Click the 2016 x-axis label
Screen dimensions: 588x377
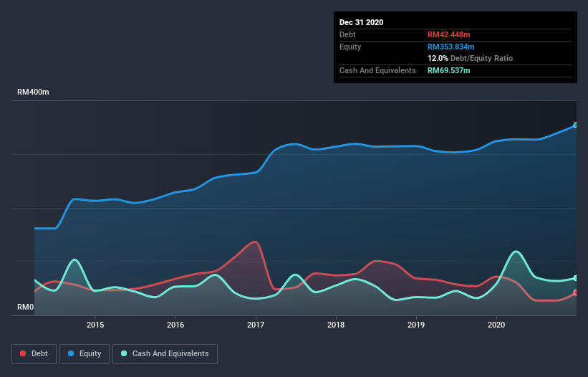coord(175,325)
